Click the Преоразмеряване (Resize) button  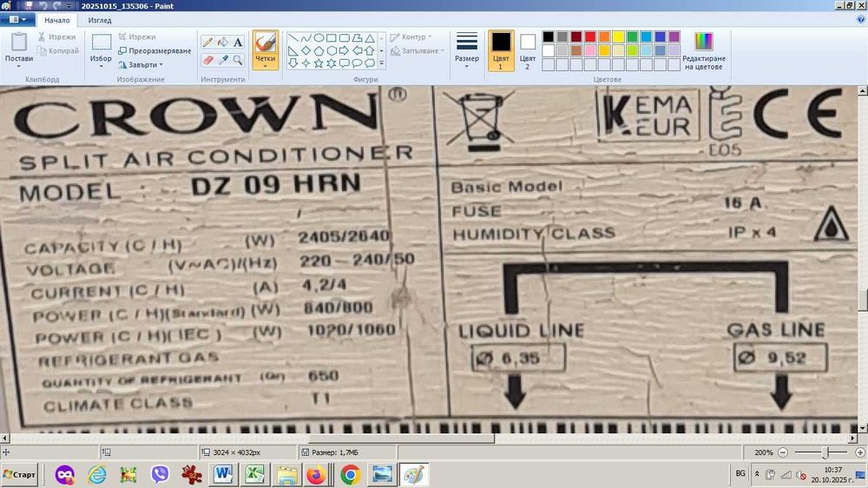click(x=155, y=51)
